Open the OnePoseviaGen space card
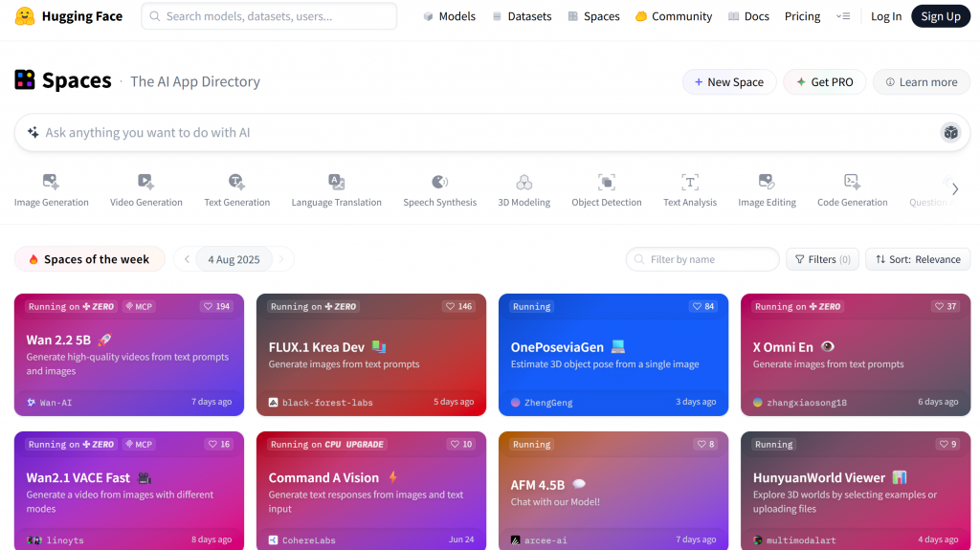980x550 pixels. (x=613, y=354)
